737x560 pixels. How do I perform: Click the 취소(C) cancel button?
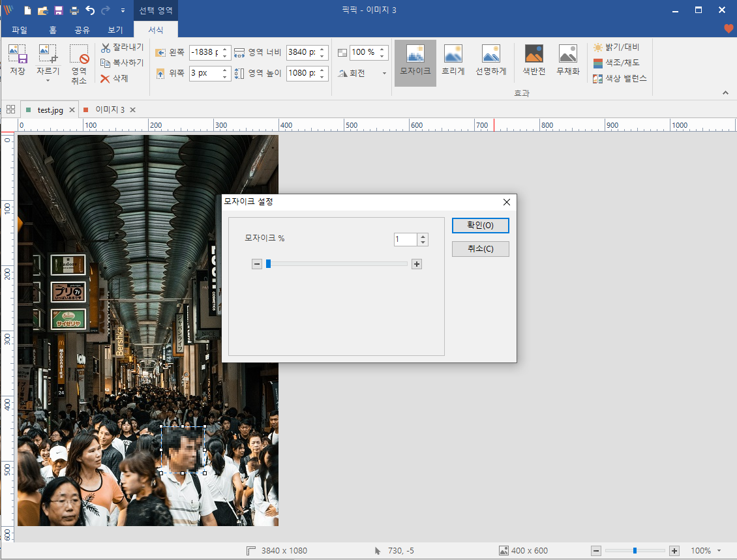tap(481, 249)
